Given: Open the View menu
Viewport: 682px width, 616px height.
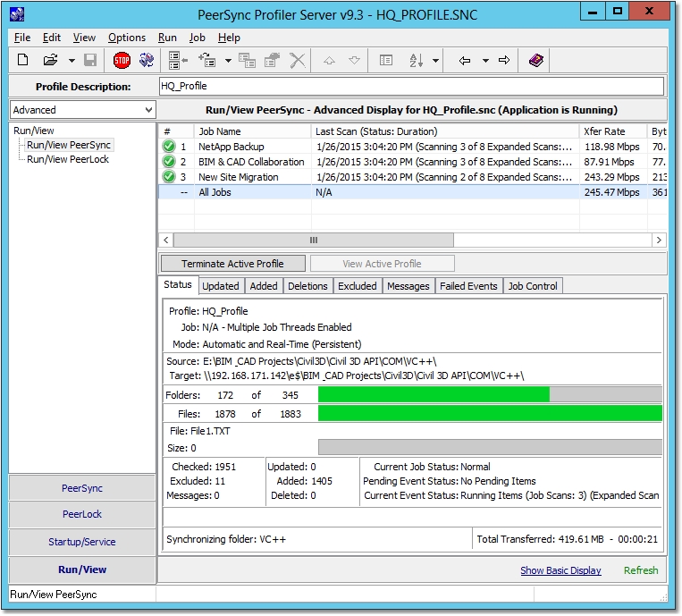Looking at the screenshot, I should point(84,38).
